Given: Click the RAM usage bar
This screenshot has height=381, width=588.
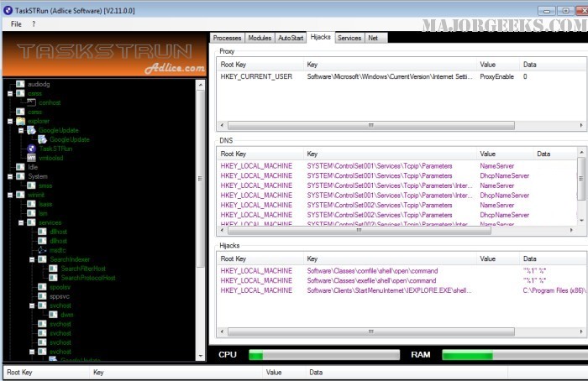Looking at the screenshot, I should pyautogui.click(x=515, y=355).
